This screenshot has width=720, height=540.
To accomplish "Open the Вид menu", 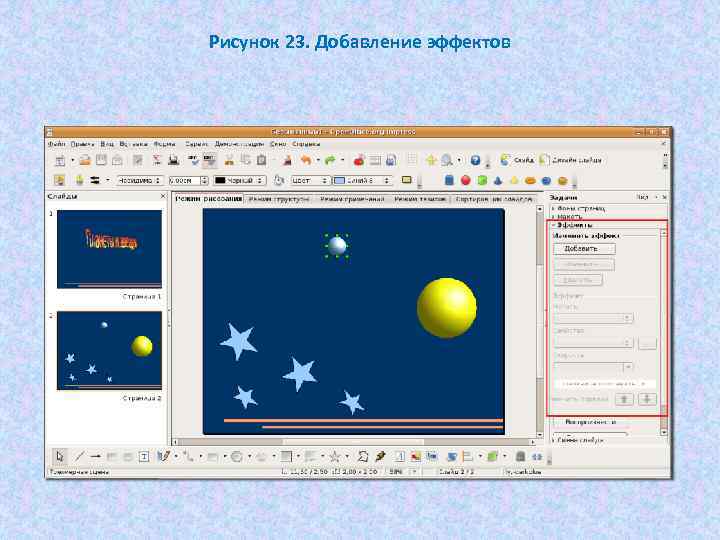I will pyautogui.click(x=107, y=144).
